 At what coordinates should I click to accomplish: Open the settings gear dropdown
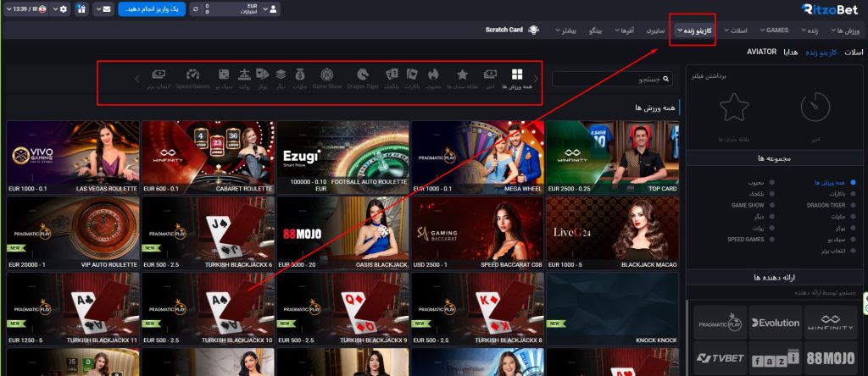coord(60,8)
